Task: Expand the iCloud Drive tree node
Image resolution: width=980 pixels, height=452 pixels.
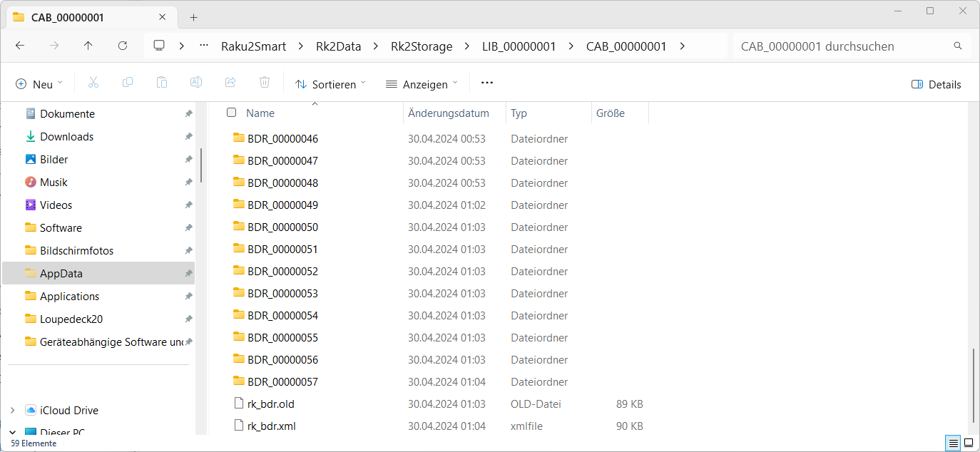Action: (12, 411)
